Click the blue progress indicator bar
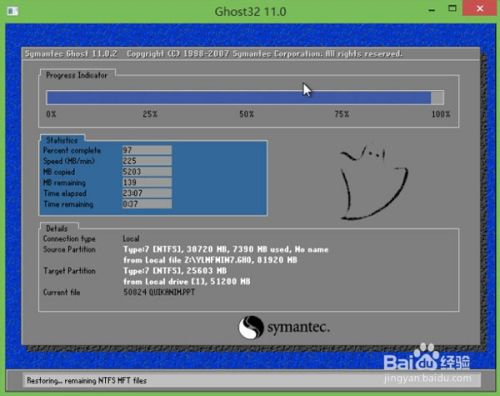The image size is (500, 396). click(239, 98)
